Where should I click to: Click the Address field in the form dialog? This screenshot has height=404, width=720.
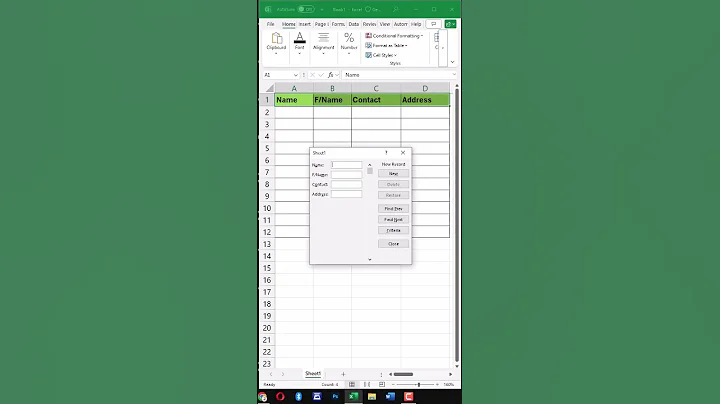[346, 194]
